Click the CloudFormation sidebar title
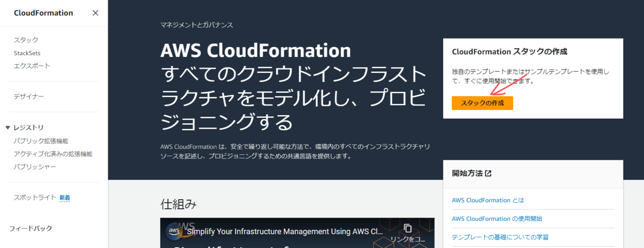Screen dimensions: 644x248 tap(43, 13)
